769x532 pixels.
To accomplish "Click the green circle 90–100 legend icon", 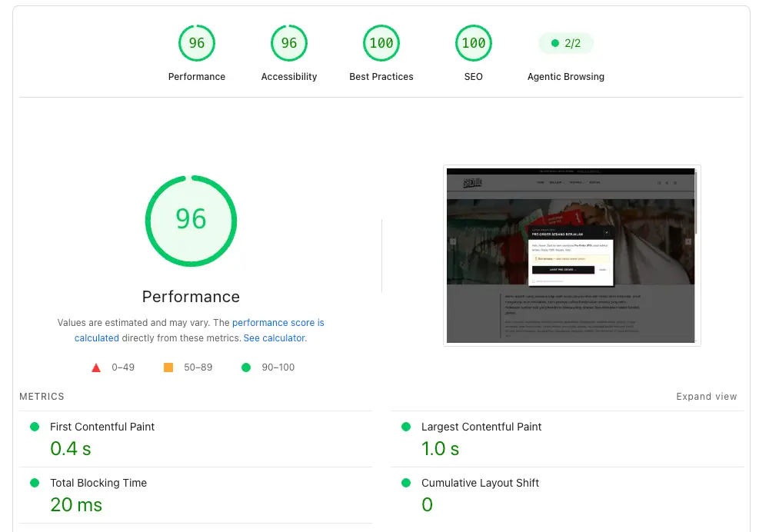I will (246, 367).
